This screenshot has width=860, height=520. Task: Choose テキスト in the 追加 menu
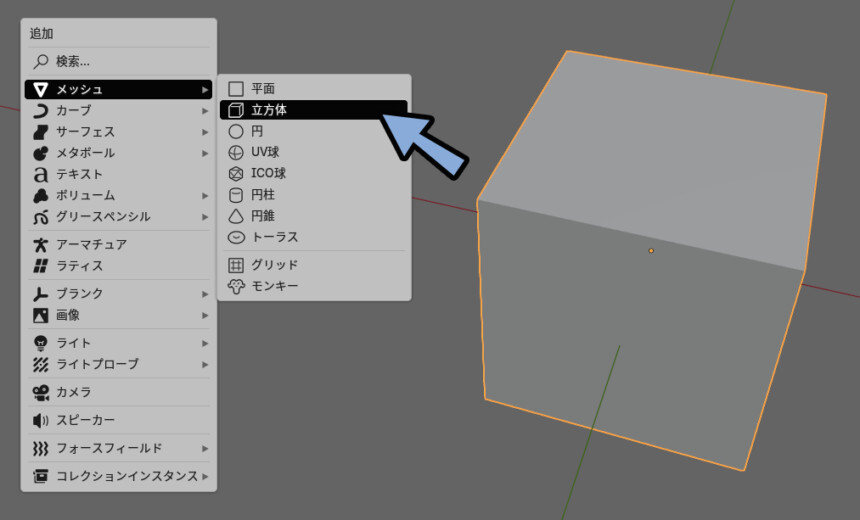pyautogui.click(x=118, y=174)
